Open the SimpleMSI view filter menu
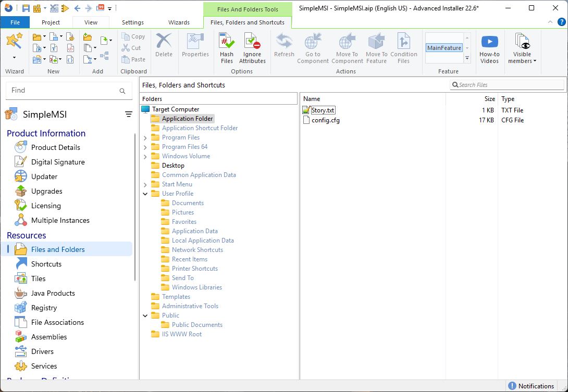 point(129,115)
